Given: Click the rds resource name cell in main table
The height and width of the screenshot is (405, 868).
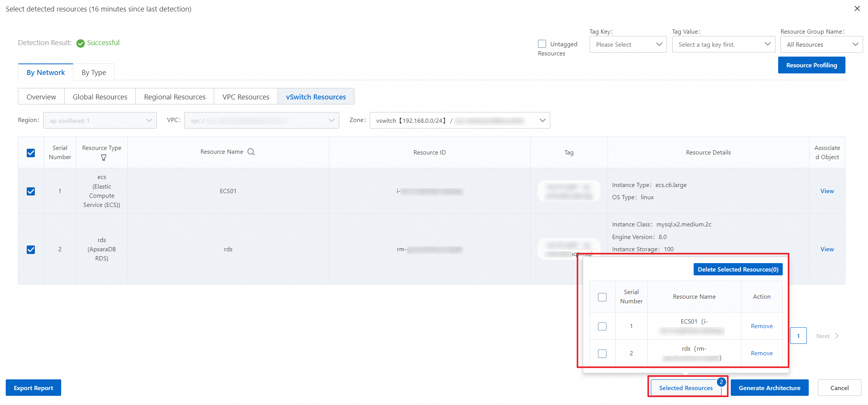Looking at the screenshot, I should [x=228, y=249].
